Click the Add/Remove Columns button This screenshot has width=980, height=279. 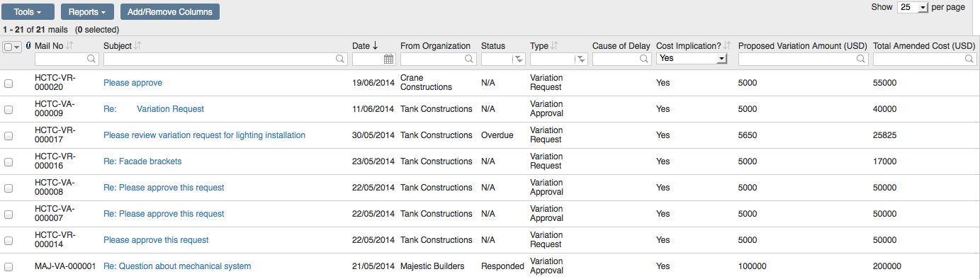(x=170, y=12)
